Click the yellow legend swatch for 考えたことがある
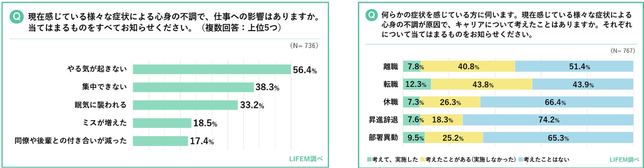 (x=423, y=159)
